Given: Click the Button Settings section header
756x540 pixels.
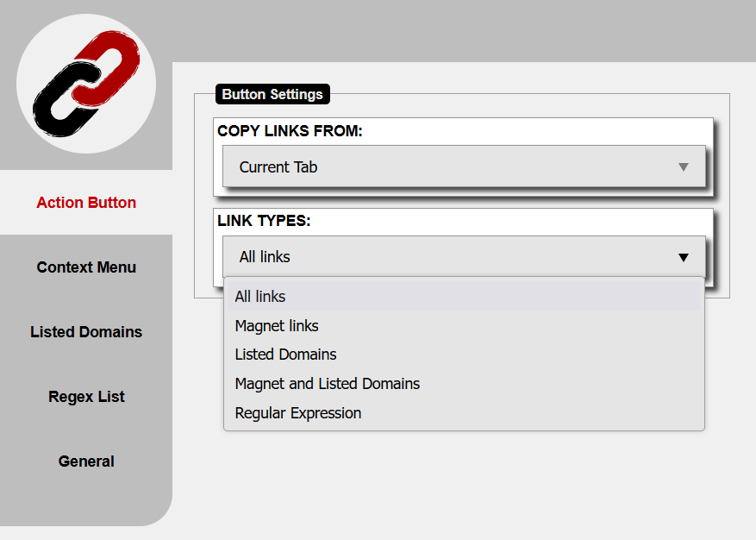Looking at the screenshot, I should pos(272,94).
